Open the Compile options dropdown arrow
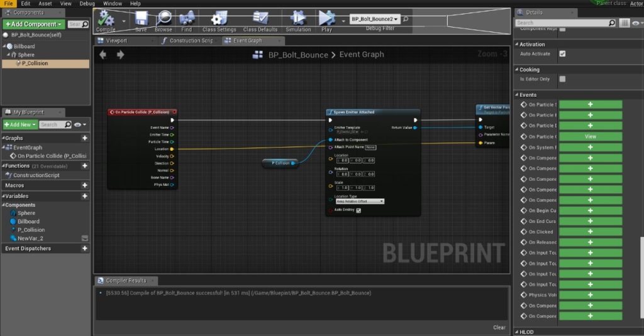 [124, 21]
